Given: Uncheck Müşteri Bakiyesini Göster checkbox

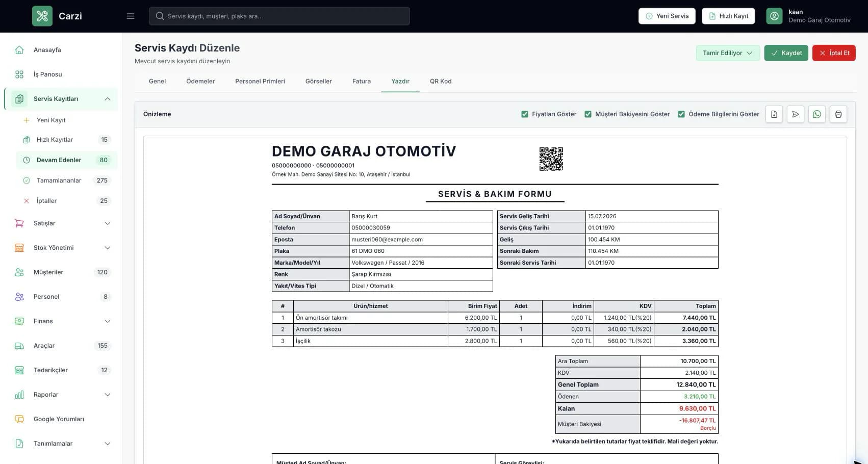Looking at the screenshot, I should tap(588, 114).
